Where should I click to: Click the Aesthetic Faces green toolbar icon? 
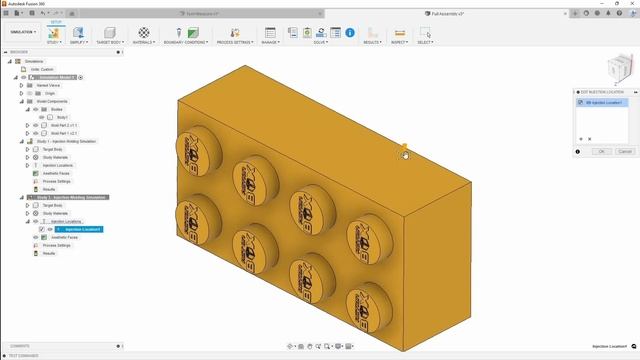(x=193, y=33)
